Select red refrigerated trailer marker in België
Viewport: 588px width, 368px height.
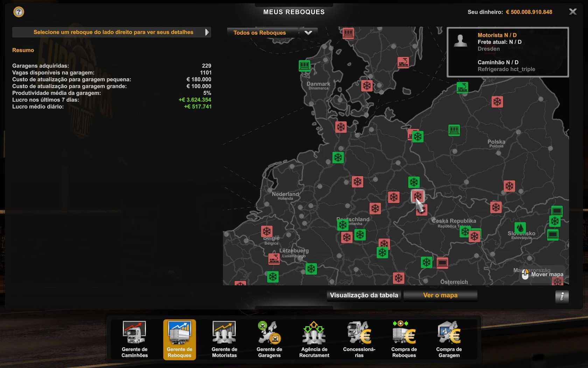[267, 231]
